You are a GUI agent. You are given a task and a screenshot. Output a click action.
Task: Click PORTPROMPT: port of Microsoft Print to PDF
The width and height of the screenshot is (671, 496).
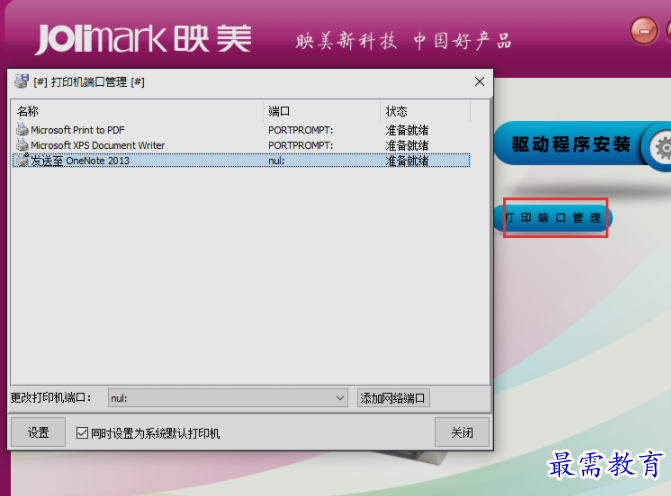300,130
